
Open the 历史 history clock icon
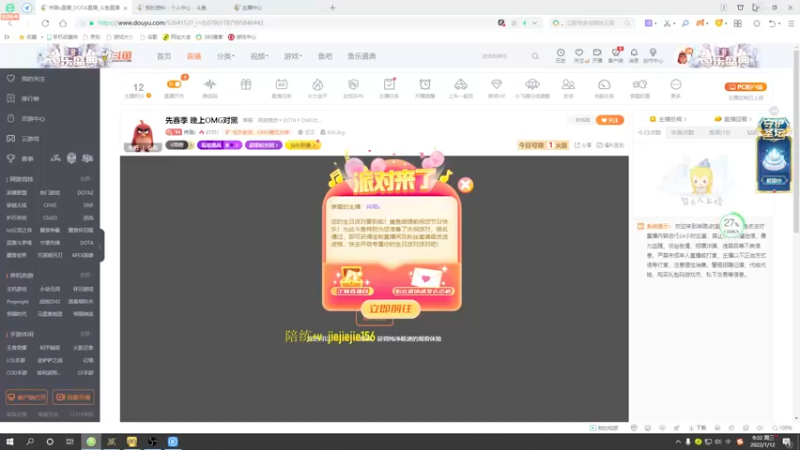pos(560,56)
